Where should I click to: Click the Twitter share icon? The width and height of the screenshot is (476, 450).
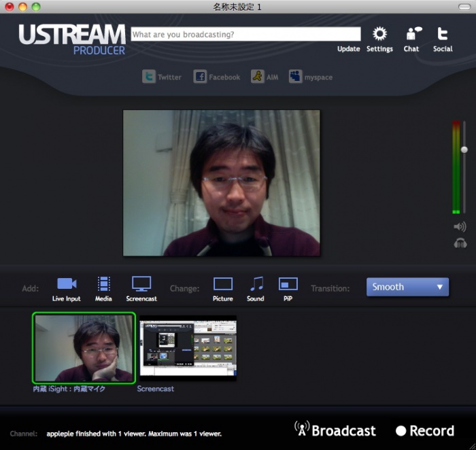click(x=149, y=76)
